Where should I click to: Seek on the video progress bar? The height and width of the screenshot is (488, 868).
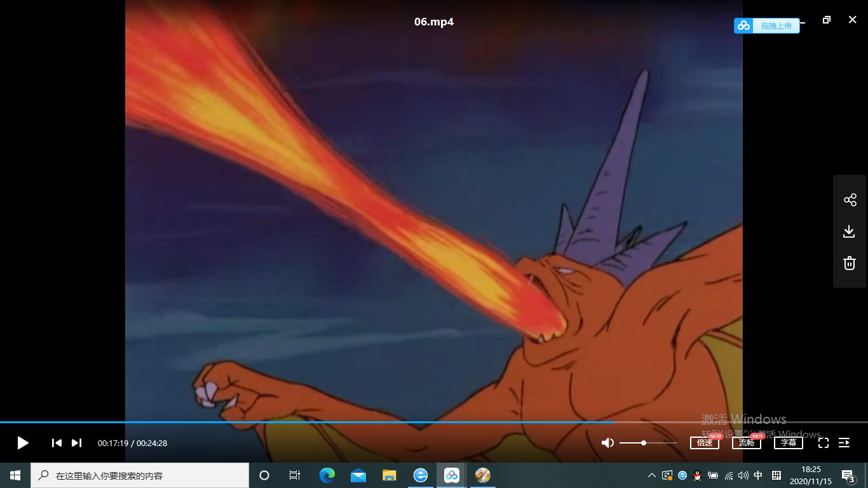(x=434, y=422)
